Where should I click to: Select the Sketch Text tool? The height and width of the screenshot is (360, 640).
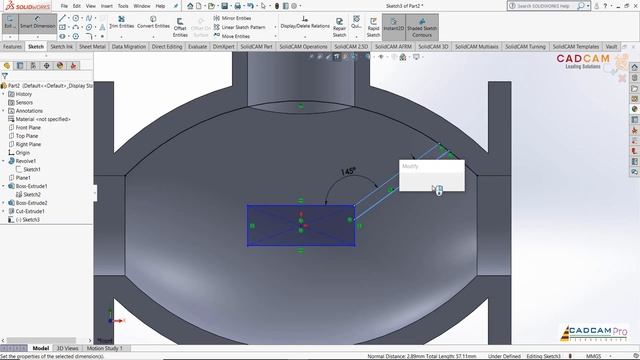pyautogui.click(x=102, y=27)
